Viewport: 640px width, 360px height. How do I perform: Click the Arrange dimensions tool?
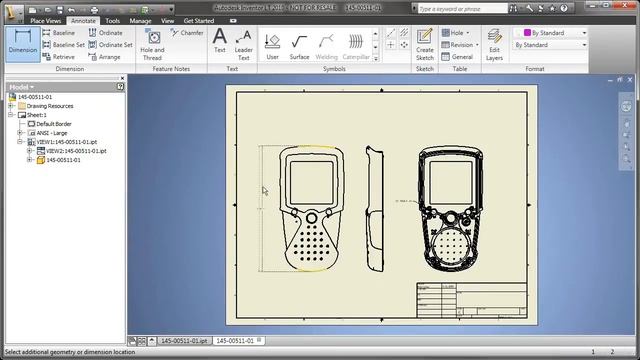[104, 57]
